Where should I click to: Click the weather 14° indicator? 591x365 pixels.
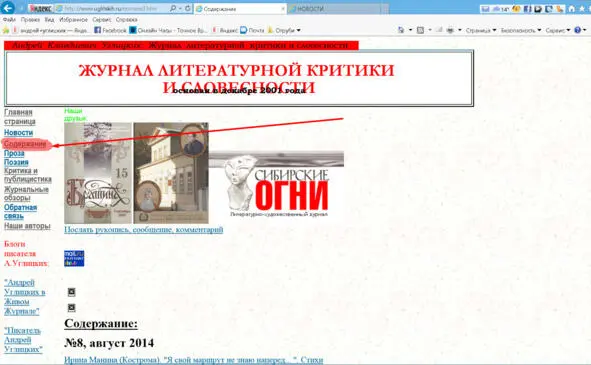pyautogui.click(x=501, y=9)
